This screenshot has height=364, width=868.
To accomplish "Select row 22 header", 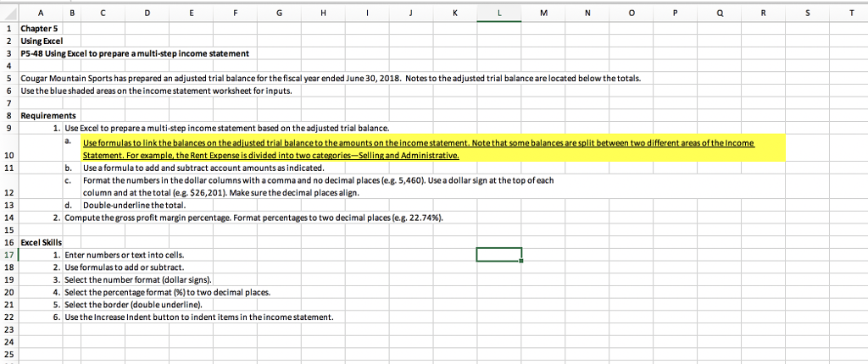I will coord(9,317).
